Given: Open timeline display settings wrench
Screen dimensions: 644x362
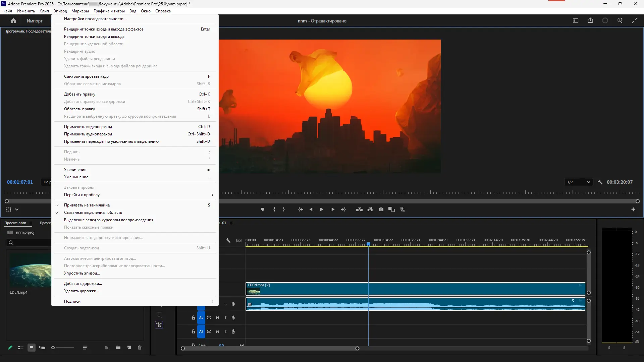Looking at the screenshot, I should click(x=228, y=240).
